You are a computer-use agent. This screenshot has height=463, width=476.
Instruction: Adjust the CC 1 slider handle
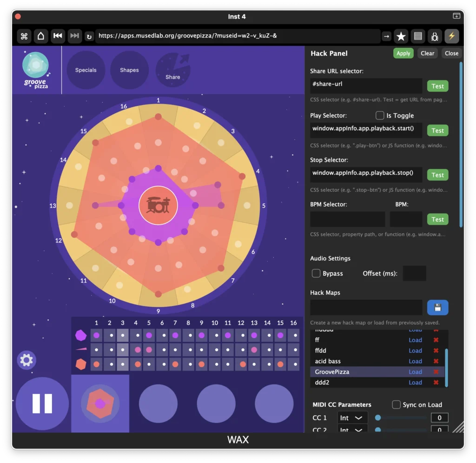378,417
